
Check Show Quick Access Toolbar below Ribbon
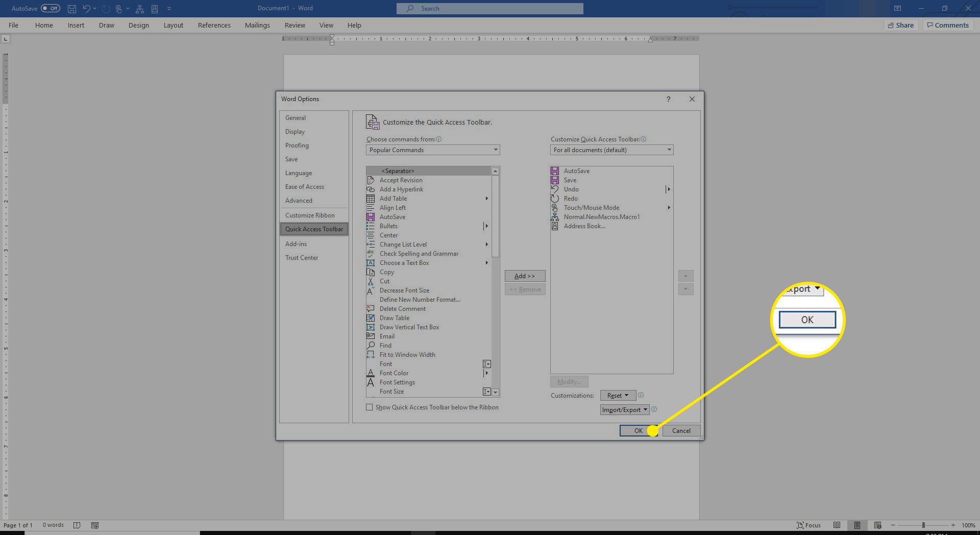[370, 407]
